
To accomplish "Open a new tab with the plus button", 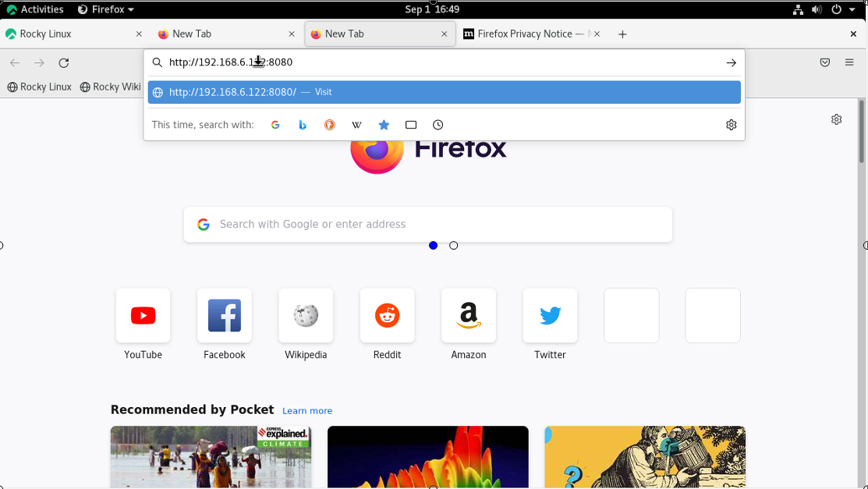I will coord(622,34).
